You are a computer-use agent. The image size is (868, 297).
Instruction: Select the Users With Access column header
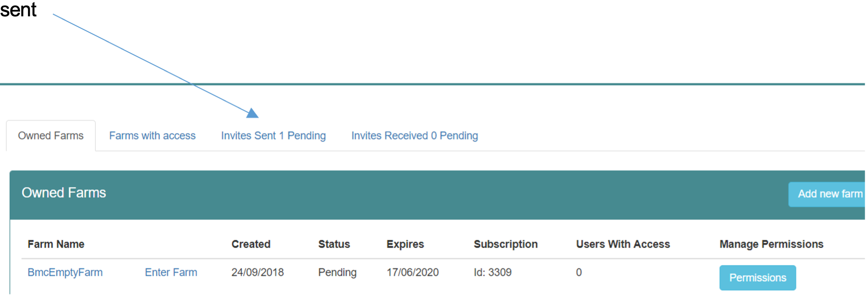tap(623, 244)
